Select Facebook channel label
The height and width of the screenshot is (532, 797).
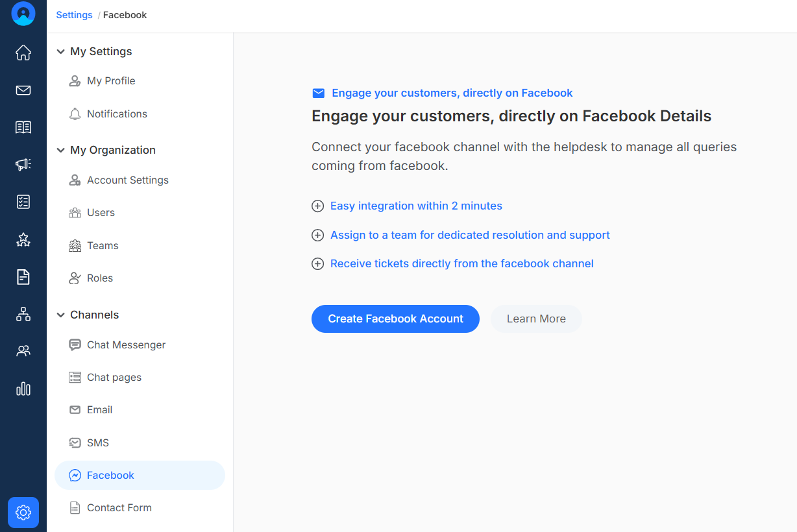pyautogui.click(x=110, y=476)
